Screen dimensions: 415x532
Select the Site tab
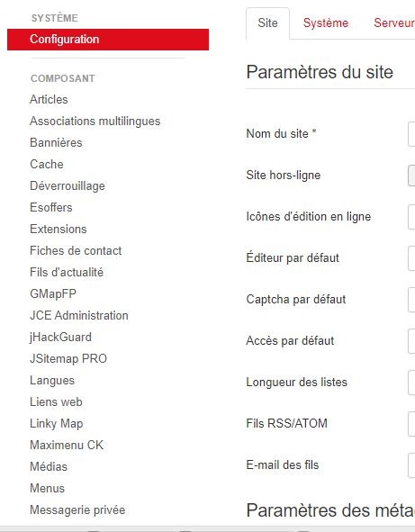click(267, 23)
